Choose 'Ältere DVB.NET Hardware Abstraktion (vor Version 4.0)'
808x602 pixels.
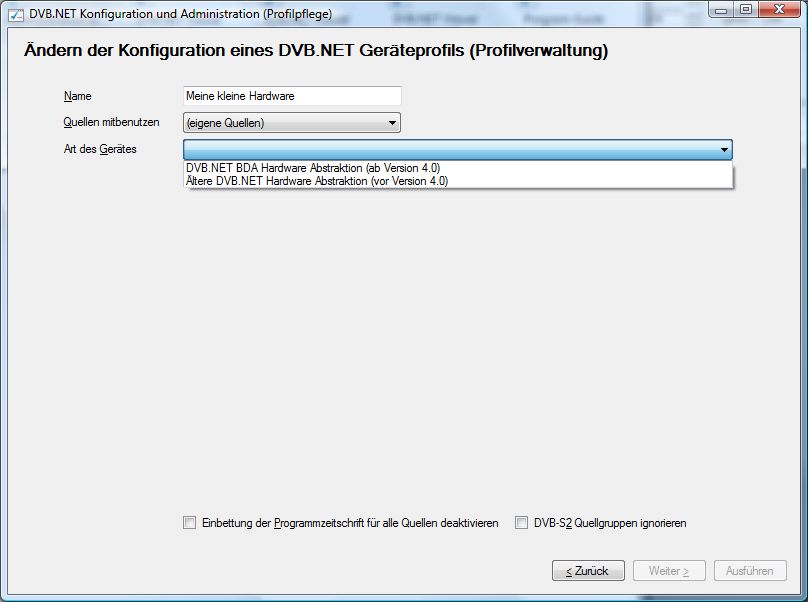(317, 181)
